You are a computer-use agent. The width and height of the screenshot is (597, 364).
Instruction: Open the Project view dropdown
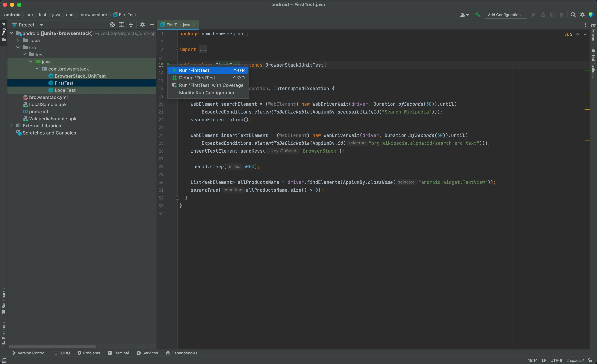point(41,25)
